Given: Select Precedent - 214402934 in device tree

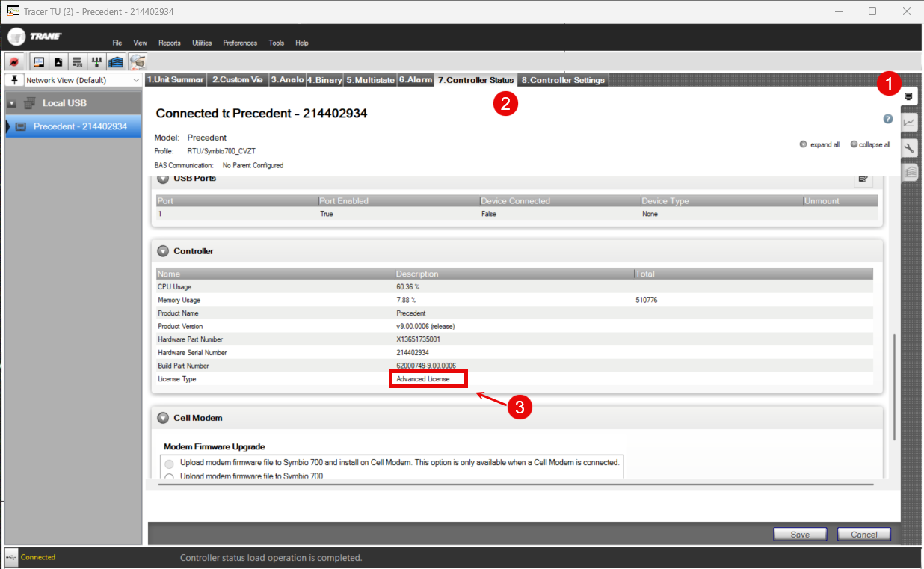Looking at the screenshot, I should tap(73, 127).
